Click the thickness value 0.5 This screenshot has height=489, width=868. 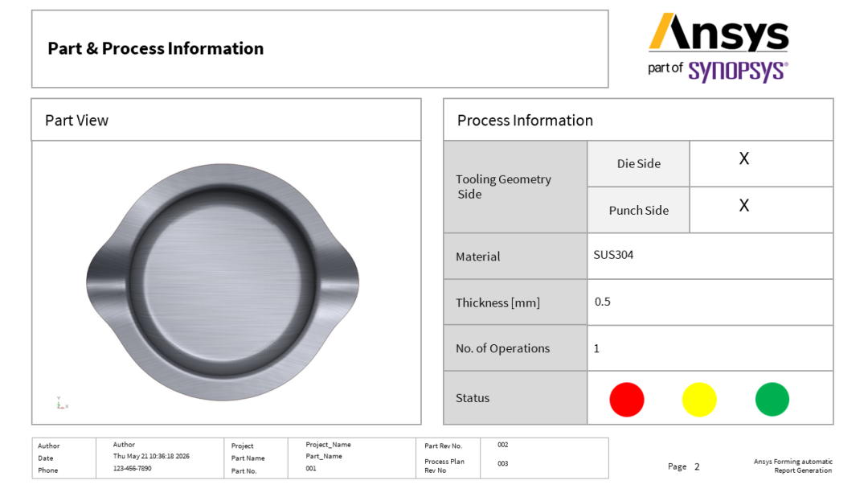(602, 302)
